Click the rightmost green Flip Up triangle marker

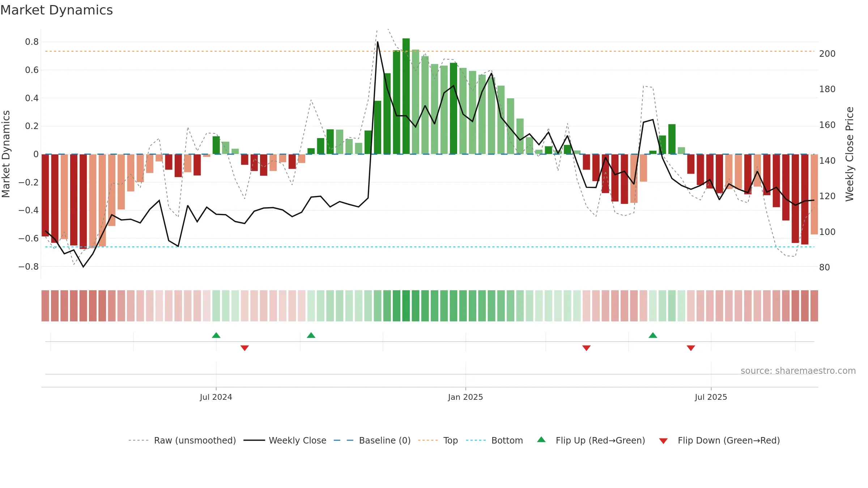tap(653, 335)
